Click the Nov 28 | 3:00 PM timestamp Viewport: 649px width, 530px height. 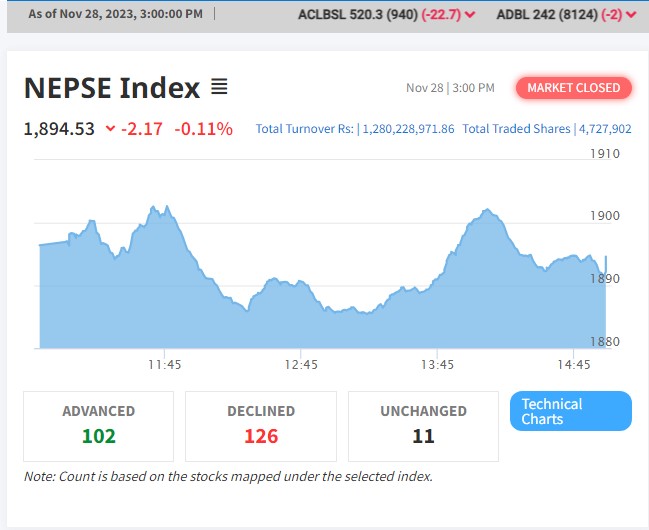pyautogui.click(x=450, y=88)
